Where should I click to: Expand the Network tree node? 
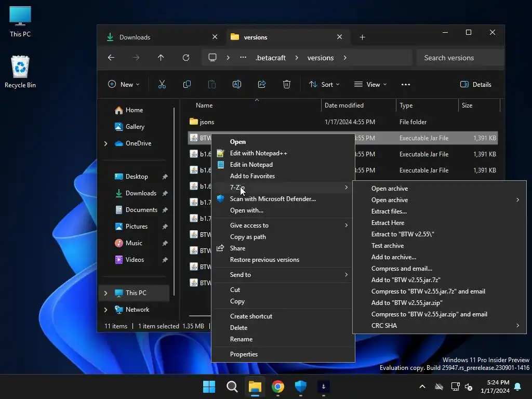point(105,310)
